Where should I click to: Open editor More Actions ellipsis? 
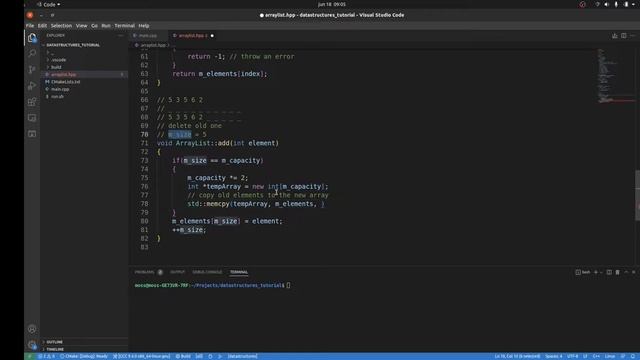[x=632, y=36]
